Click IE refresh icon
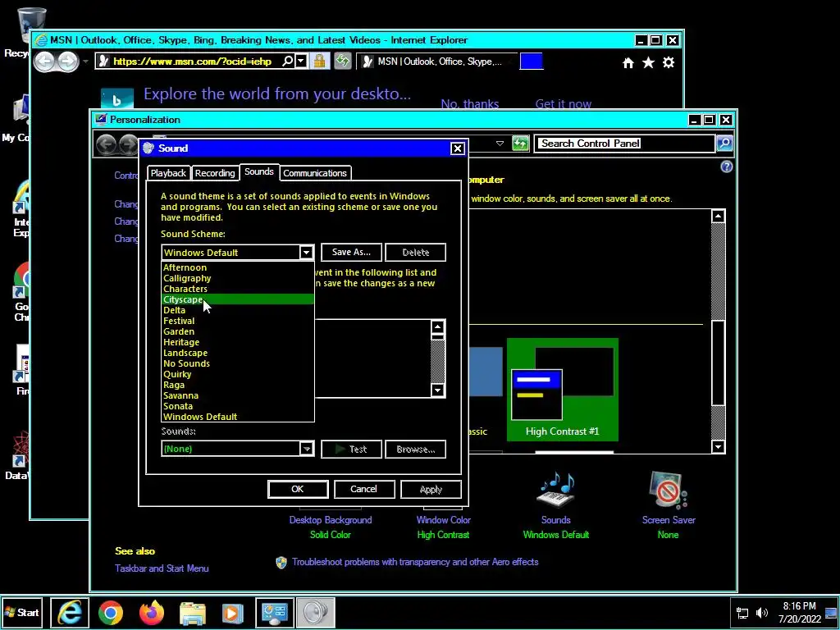This screenshot has height=630, width=840. 342,61
